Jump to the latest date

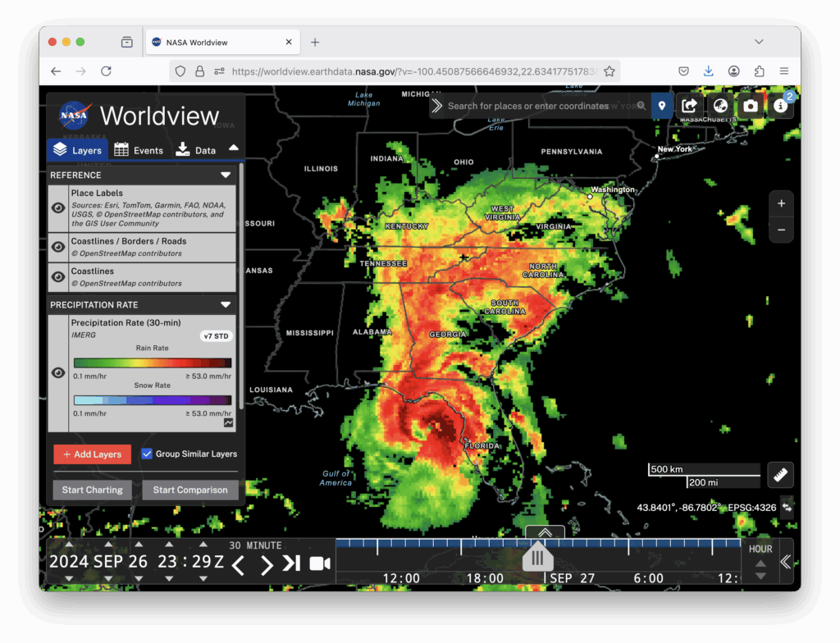291,563
